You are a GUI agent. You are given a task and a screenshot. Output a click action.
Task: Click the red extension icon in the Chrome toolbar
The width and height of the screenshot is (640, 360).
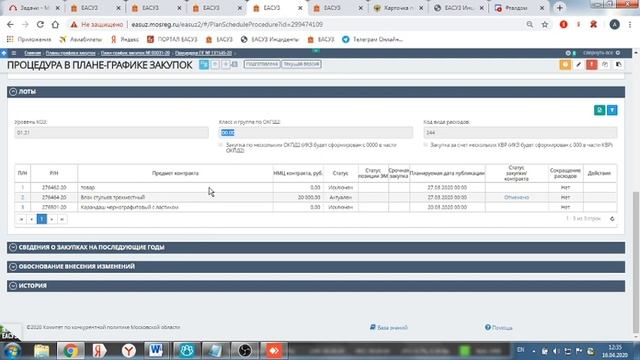coord(564,24)
